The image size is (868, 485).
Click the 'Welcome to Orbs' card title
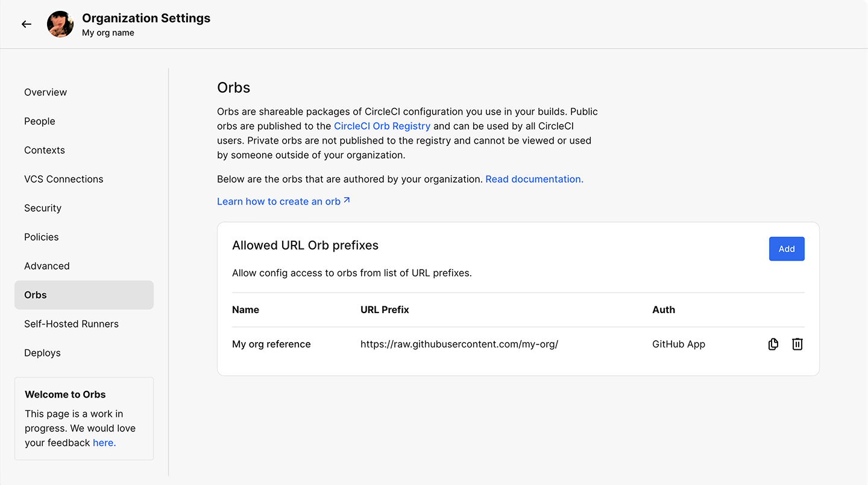[x=65, y=395]
